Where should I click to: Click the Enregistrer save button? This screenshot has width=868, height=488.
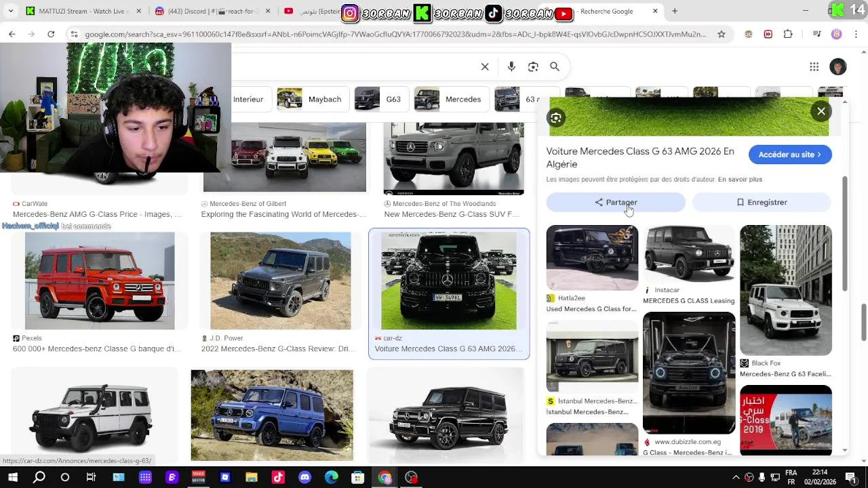(762, 202)
